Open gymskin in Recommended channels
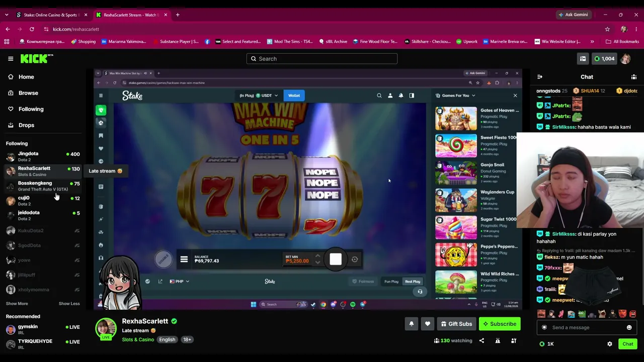Screen dimensions: 644x362 [x=43, y=329]
